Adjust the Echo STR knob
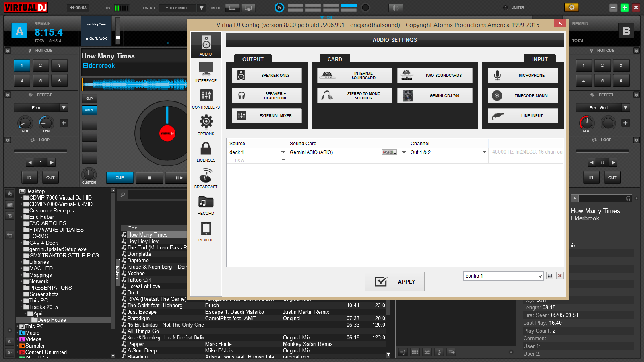The width and height of the screenshot is (644, 362). click(x=25, y=123)
